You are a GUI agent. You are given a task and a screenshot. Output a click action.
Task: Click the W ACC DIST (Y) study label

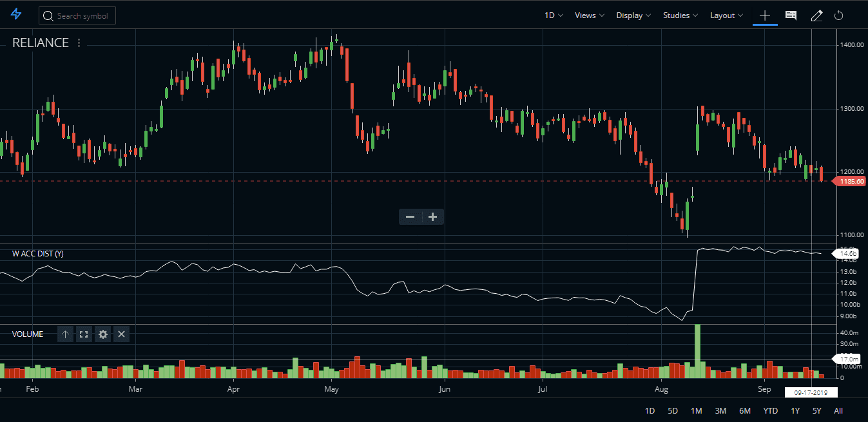38,254
